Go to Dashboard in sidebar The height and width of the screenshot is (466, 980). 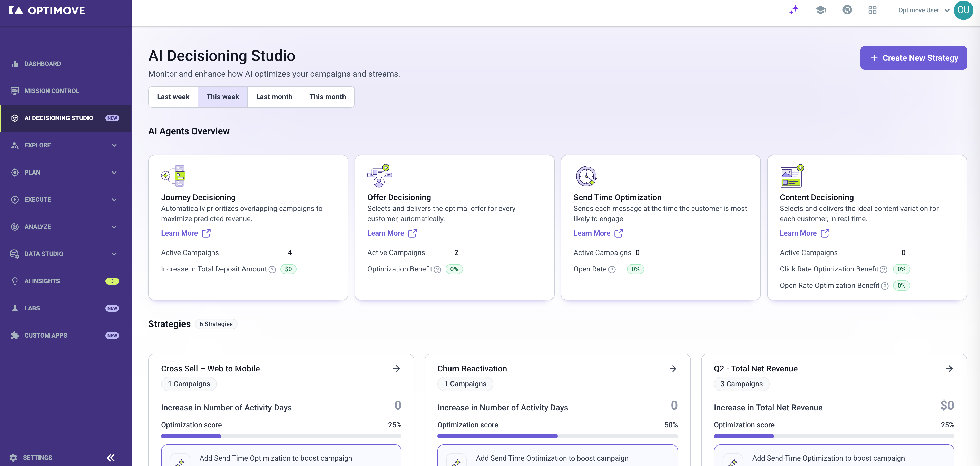coord(65,64)
